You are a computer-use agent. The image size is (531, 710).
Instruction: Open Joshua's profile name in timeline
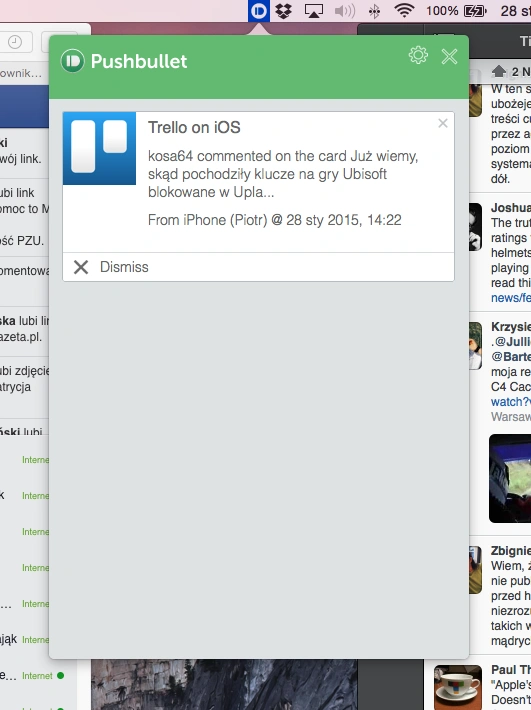[x=511, y=208]
